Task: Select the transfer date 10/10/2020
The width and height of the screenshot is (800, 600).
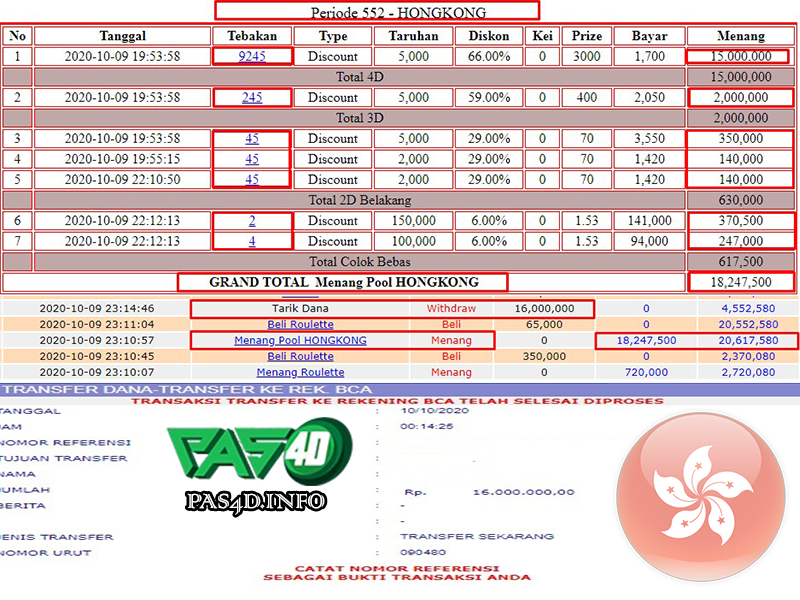Action: point(435,410)
